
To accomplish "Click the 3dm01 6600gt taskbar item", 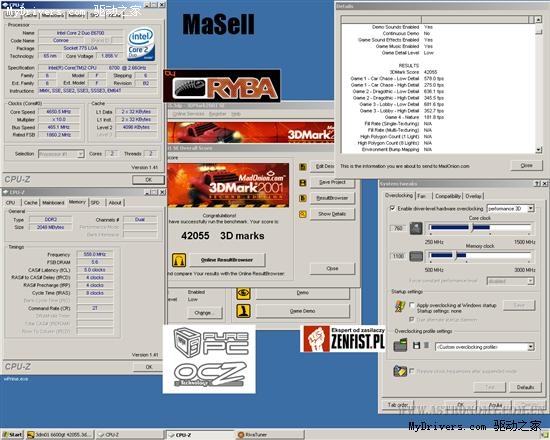I will [60, 435].
